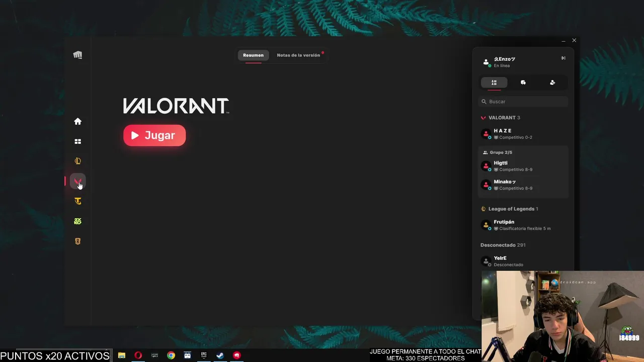This screenshot has height=362, width=644.
Task: Click the Higtti avatar icon
Action: coord(486,166)
